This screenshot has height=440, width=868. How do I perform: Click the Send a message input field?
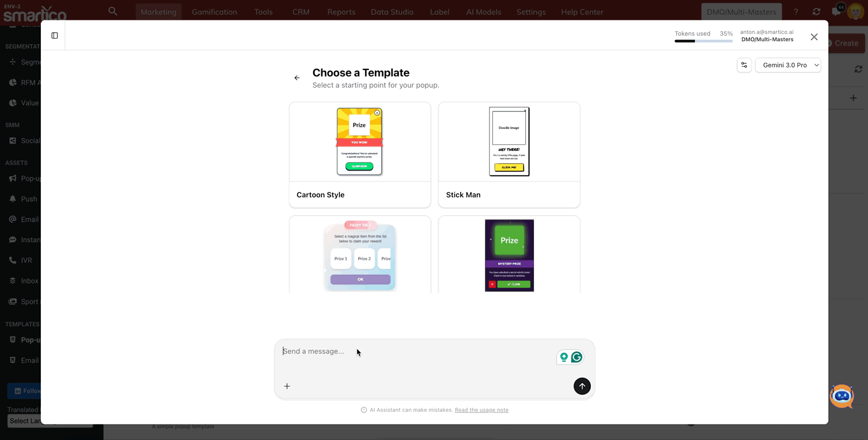tap(413, 352)
